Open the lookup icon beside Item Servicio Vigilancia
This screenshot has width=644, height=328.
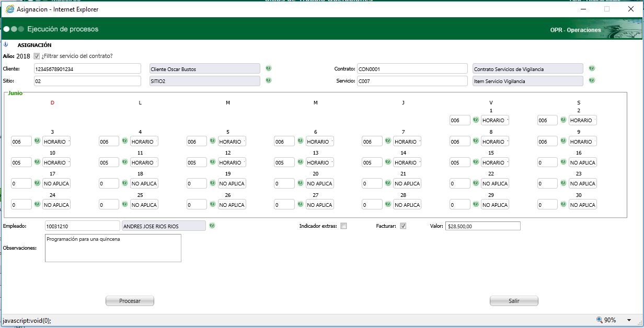pos(592,80)
